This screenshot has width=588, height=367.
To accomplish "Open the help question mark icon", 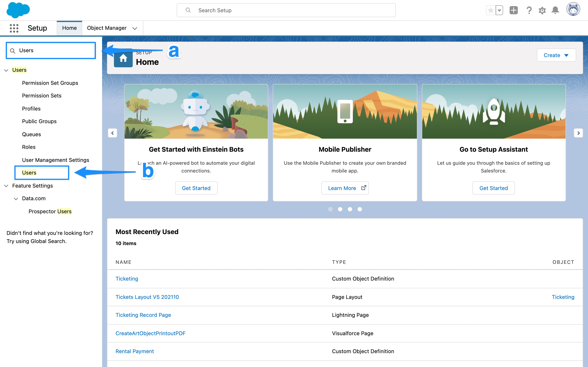I will pyautogui.click(x=529, y=10).
